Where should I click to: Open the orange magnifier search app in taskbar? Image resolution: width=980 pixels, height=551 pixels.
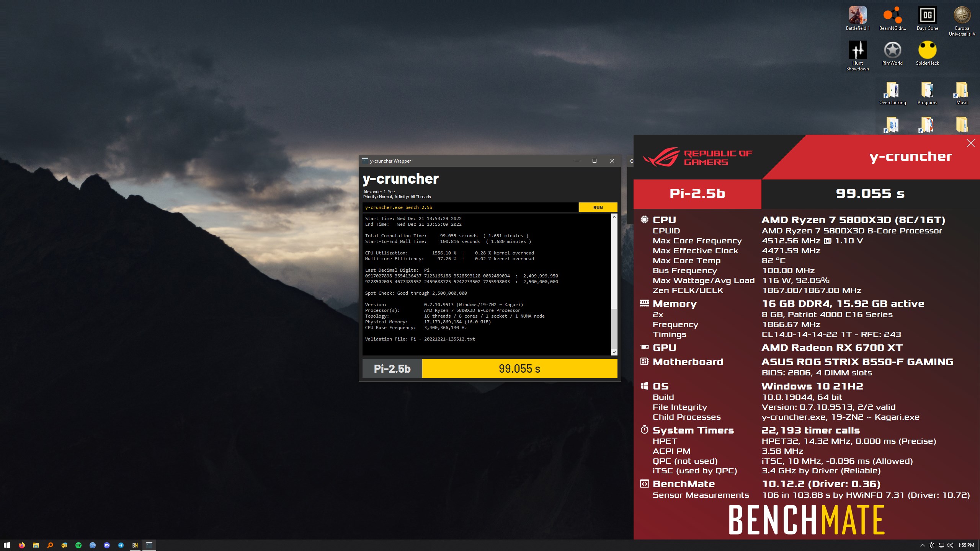click(50, 545)
